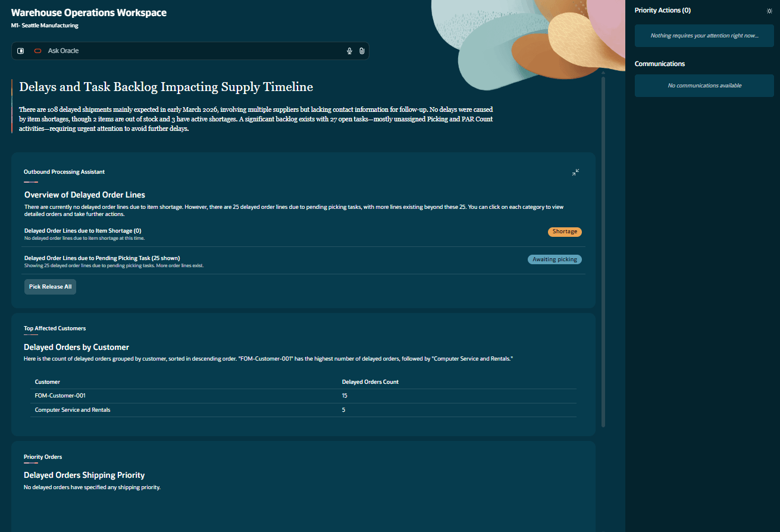Click the No delayed orders shipping priority message
The image size is (780, 532).
click(x=92, y=487)
